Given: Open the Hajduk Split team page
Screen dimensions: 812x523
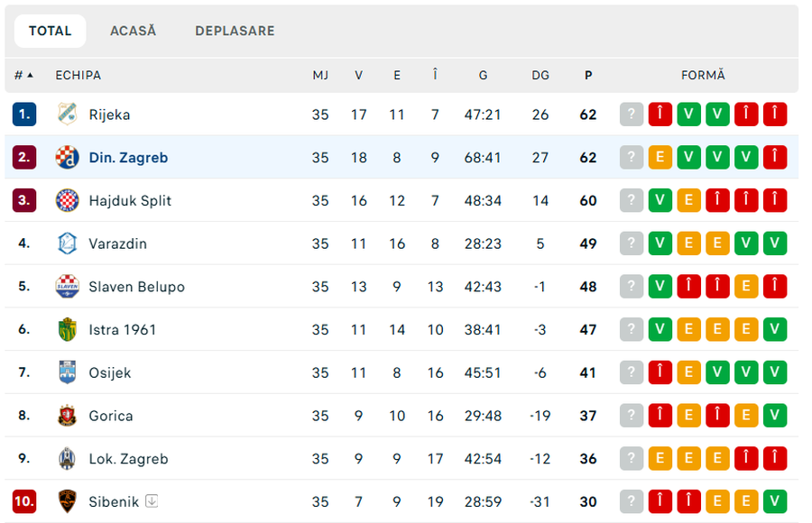Looking at the screenshot, I should [130, 200].
